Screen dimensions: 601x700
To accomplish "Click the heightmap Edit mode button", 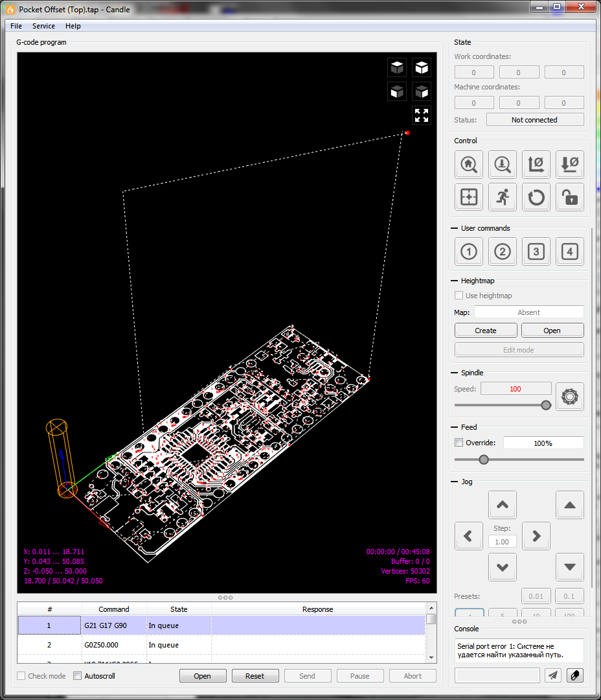I will pos(519,350).
